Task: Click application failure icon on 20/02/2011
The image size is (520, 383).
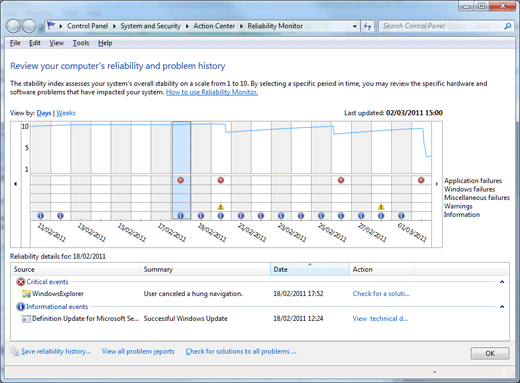Action: (221, 180)
